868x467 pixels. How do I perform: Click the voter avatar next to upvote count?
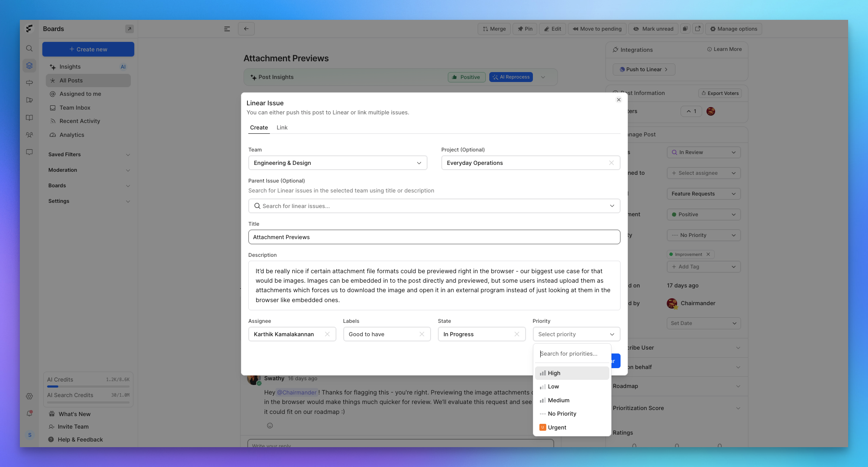pos(711,111)
